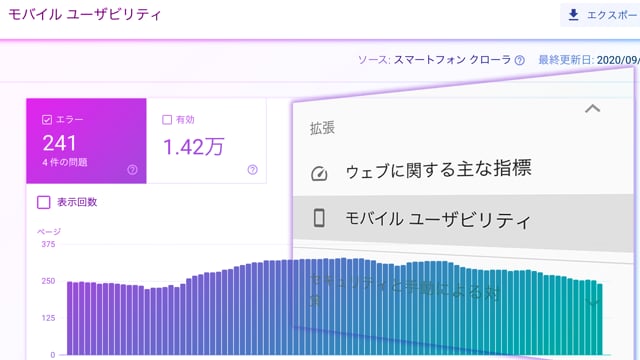Click the エクスポート button
640x360 pixels.
[x=600, y=15]
